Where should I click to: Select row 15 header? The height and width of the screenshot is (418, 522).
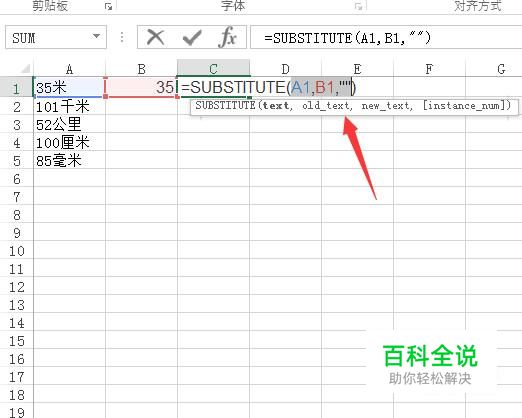pos(16,341)
